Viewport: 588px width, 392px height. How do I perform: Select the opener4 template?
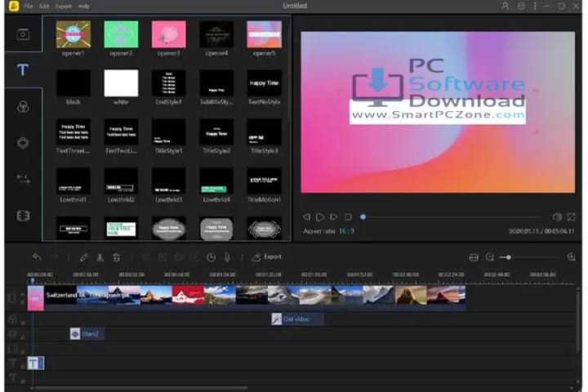(216, 34)
